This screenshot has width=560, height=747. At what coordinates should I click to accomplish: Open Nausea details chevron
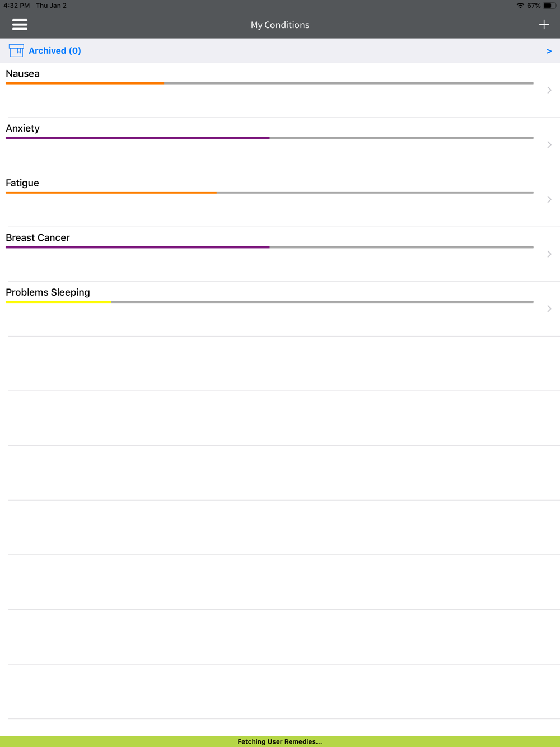[x=549, y=90]
